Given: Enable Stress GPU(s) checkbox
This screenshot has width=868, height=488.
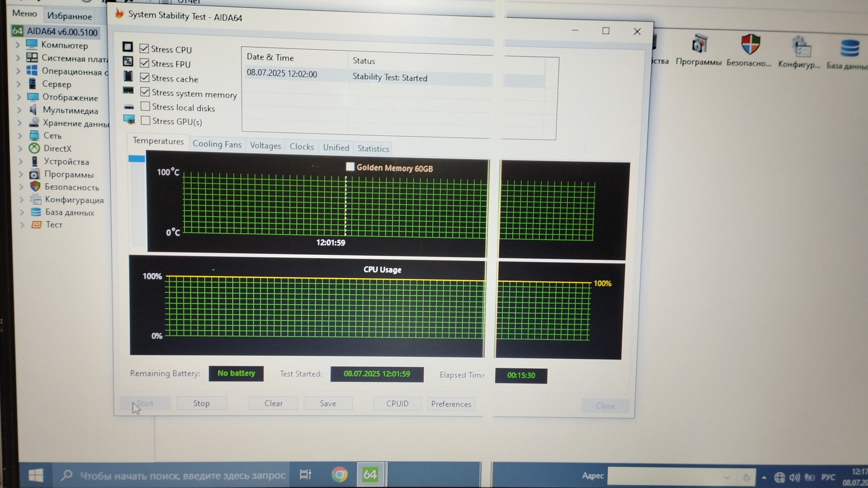Looking at the screenshot, I should (x=146, y=121).
